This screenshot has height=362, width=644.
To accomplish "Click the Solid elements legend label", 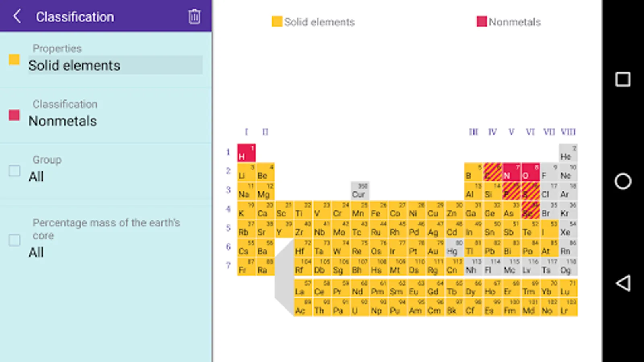I will [x=319, y=22].
